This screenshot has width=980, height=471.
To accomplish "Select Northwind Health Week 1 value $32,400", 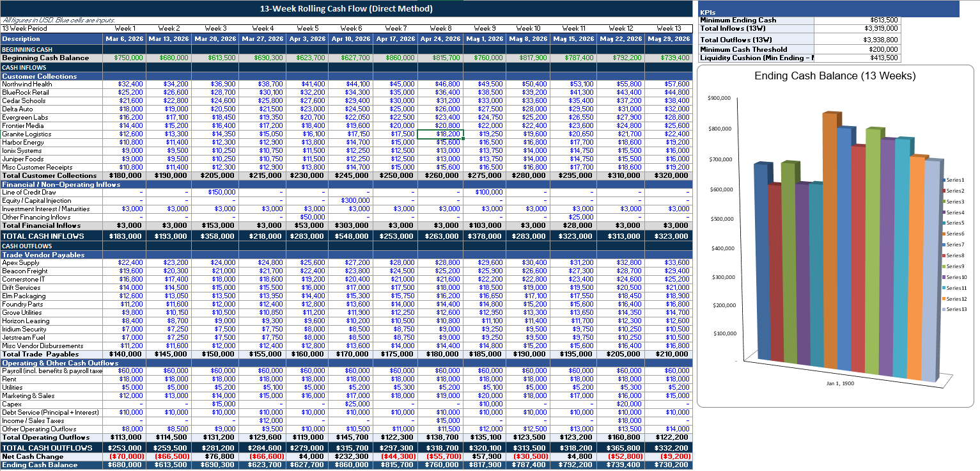I will point(125,84).
